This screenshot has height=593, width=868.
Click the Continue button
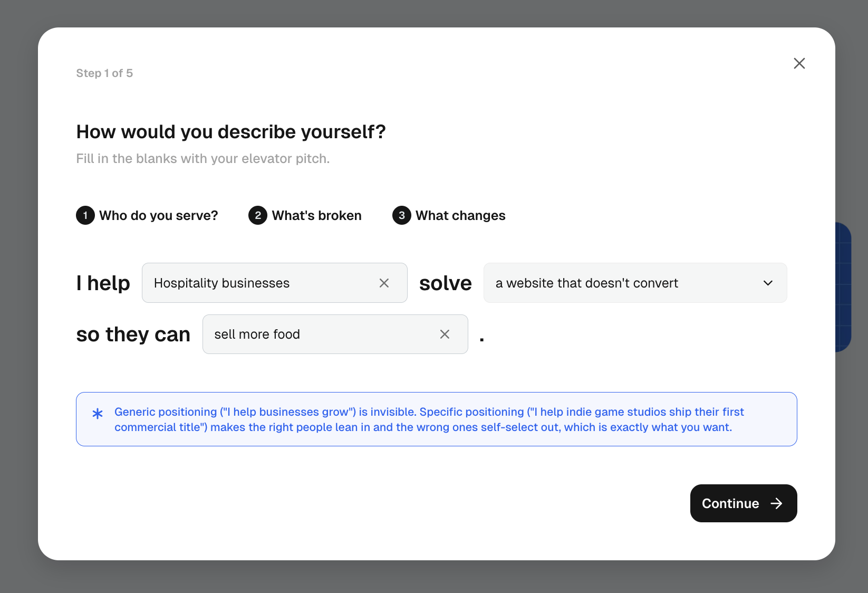tap(744, 503)
